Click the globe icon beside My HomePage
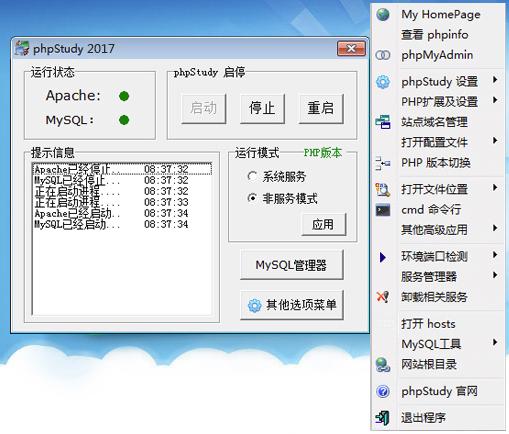Screen dimensions: 509x434 pos(383,14)
